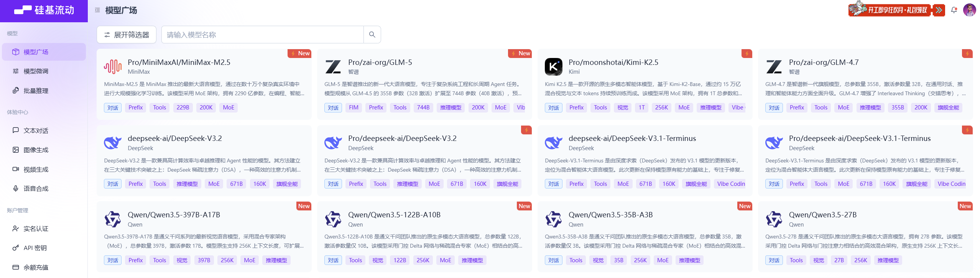Viewport: 980px width, 278px height.
Task: Click 35B tag on Qwen3.5-35B-A3B card
Action: (619, 260)
